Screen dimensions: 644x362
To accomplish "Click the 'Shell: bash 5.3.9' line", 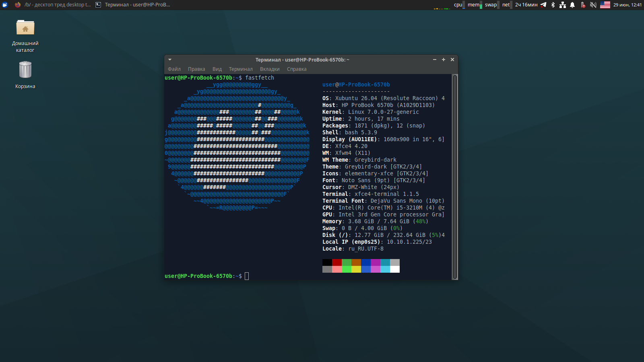I will pos(350,133).
